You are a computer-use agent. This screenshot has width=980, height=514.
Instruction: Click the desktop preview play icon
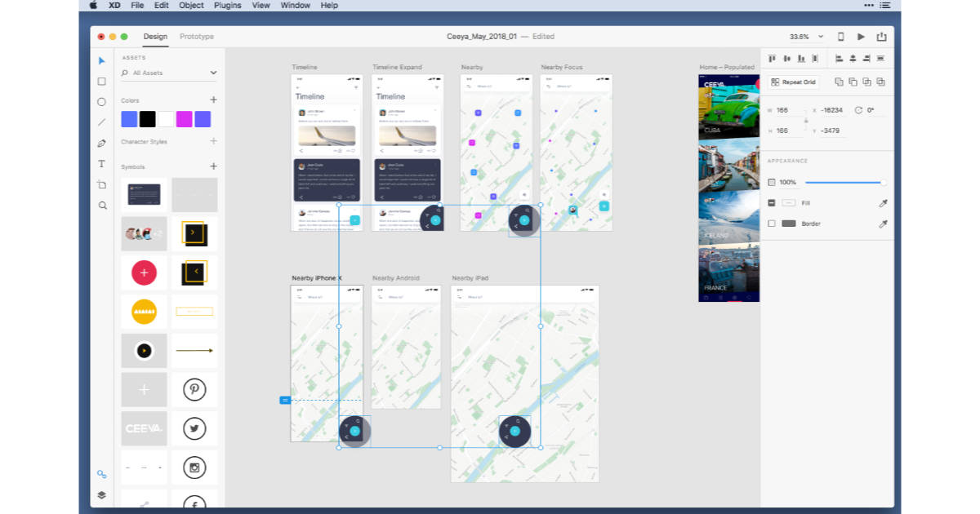[x=861, y=37]
